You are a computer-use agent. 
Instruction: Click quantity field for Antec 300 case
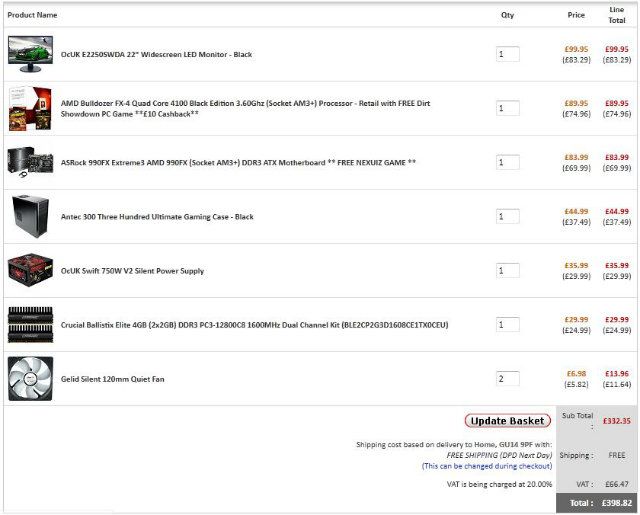[508, 216]
